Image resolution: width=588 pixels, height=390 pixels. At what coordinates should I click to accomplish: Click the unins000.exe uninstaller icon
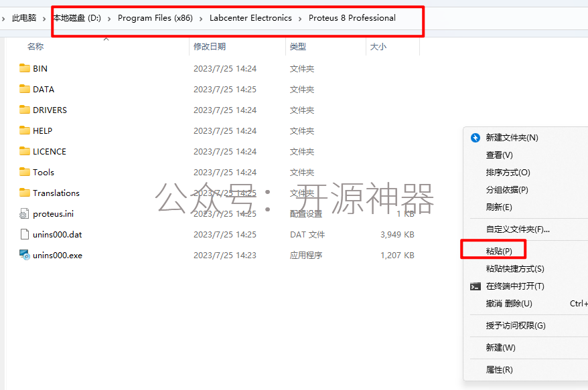[24, 255]
